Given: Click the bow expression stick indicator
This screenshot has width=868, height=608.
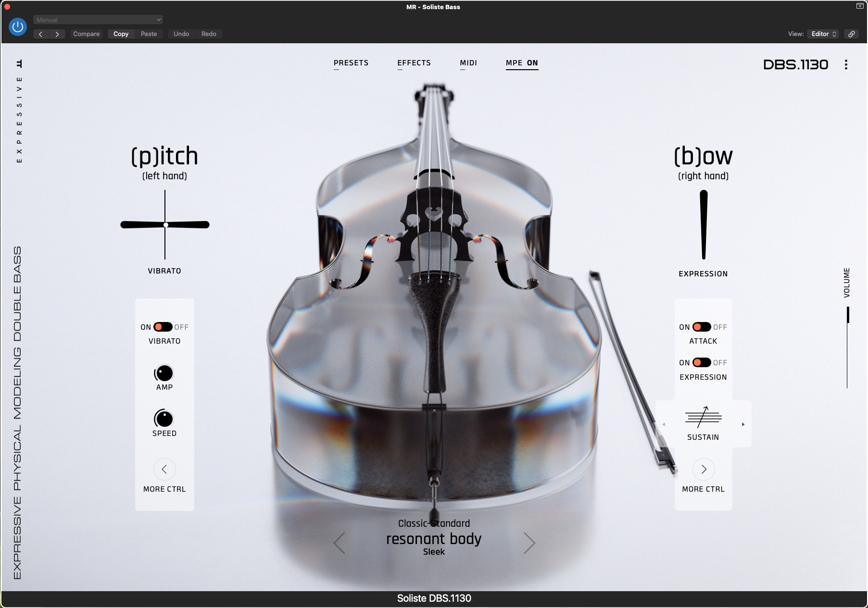Looking at the screenshot, I should click(704, 224).
